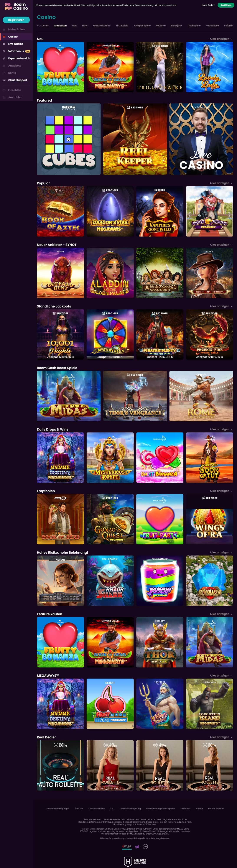
Task: Open Live Casino from sidebar icon
Action: (4, 44)
